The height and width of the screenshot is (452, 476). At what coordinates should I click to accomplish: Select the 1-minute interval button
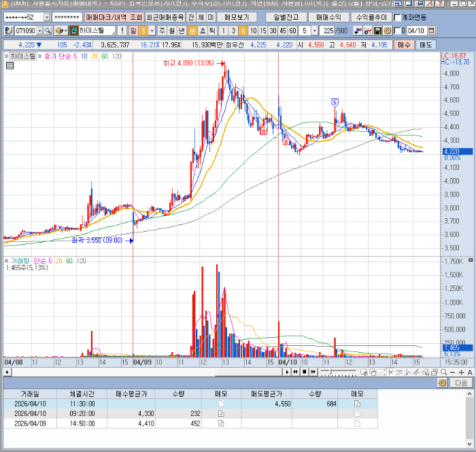tap(224, 31)
